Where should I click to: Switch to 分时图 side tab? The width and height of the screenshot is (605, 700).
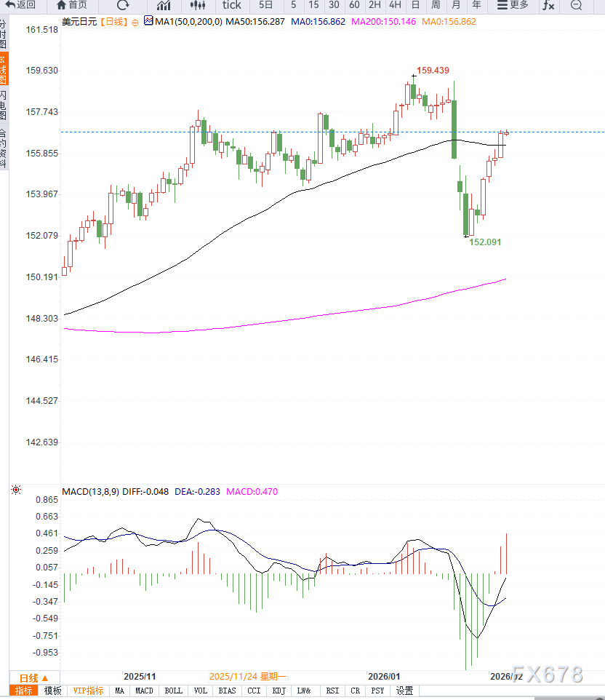coord(4,34)
